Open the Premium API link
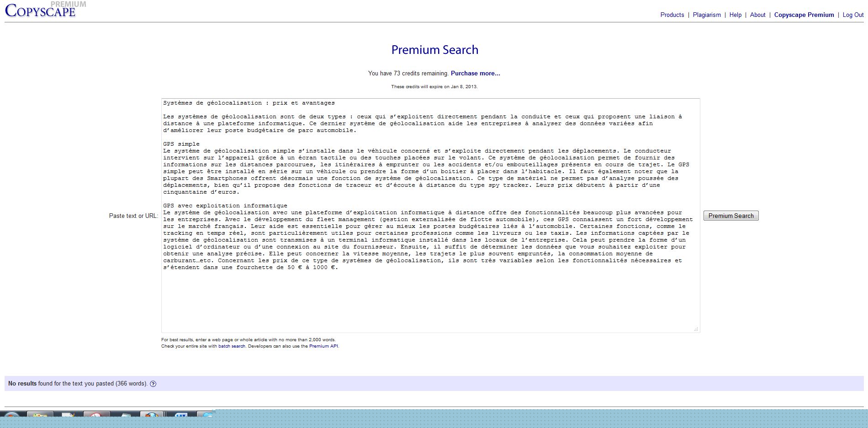 pyautogui.click(x=323, y=346)
